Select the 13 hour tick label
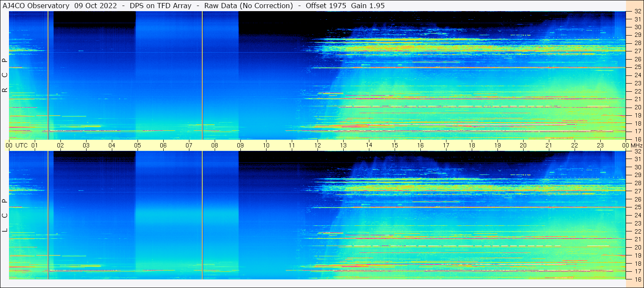644x288 pixels. pyautogui.click(x=343, y=145)
